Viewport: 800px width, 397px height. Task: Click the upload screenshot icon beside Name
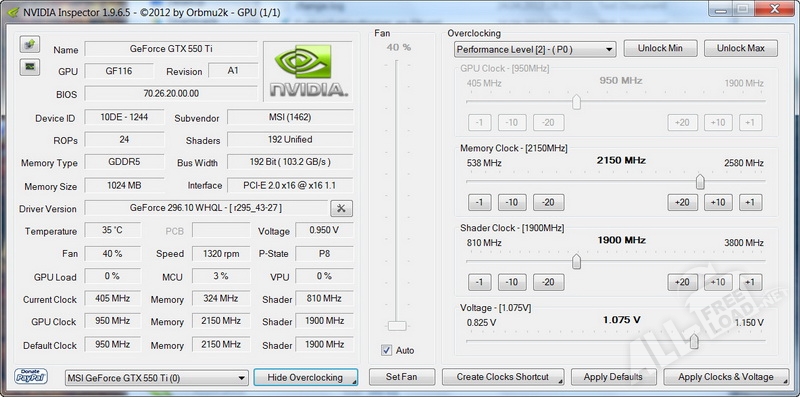click(30, 44)
